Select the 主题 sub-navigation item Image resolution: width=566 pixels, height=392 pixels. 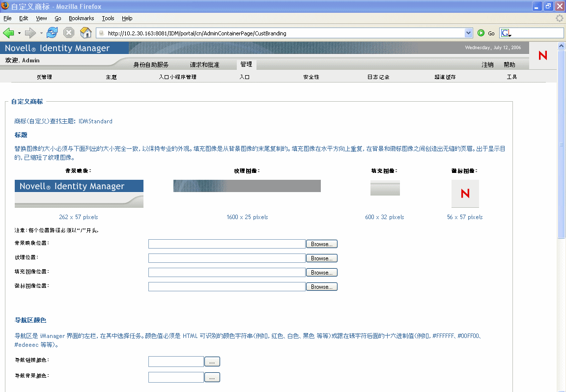(x=111, y=77)
